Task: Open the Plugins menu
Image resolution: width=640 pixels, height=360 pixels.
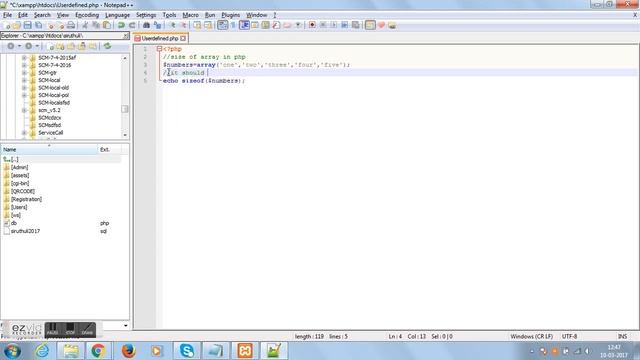Action: click(x=231, y=15)
